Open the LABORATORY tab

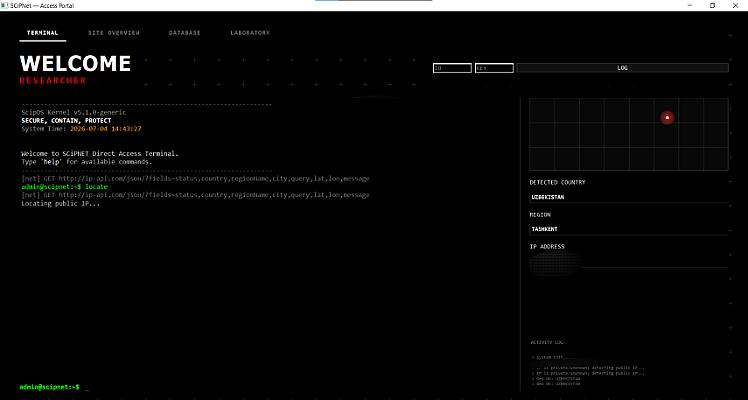[250, 33]
